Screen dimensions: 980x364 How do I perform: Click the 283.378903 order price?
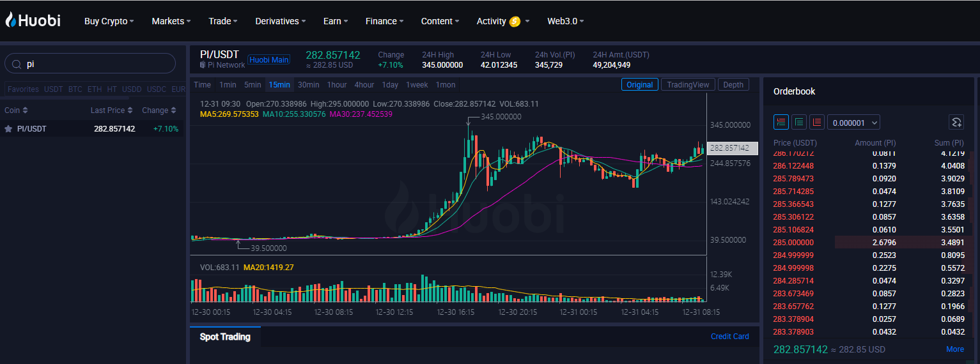coord(793,332)
